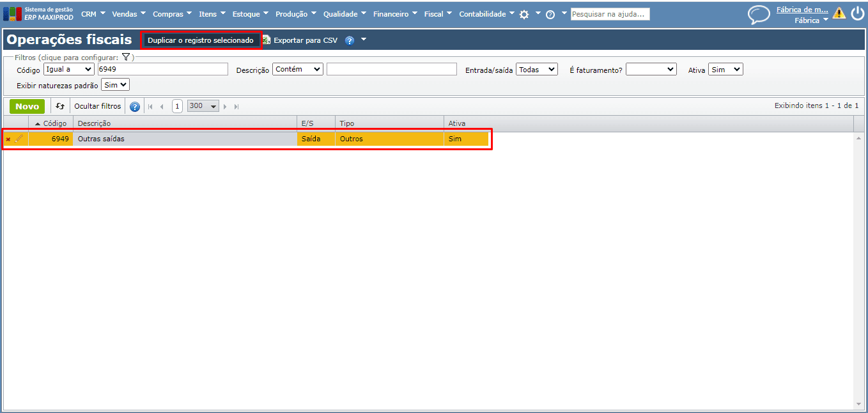Go to the next page of results
Screen dimensions: 868x413
pos(225,107)
